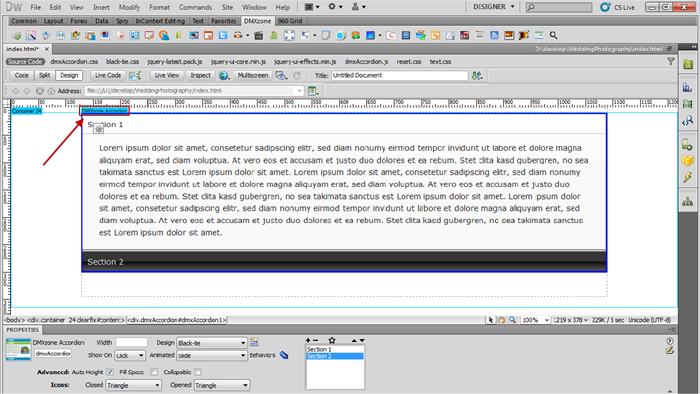Switch to the 960 Grid tab
Screen dimensions: 700x394
click(290, 21)
